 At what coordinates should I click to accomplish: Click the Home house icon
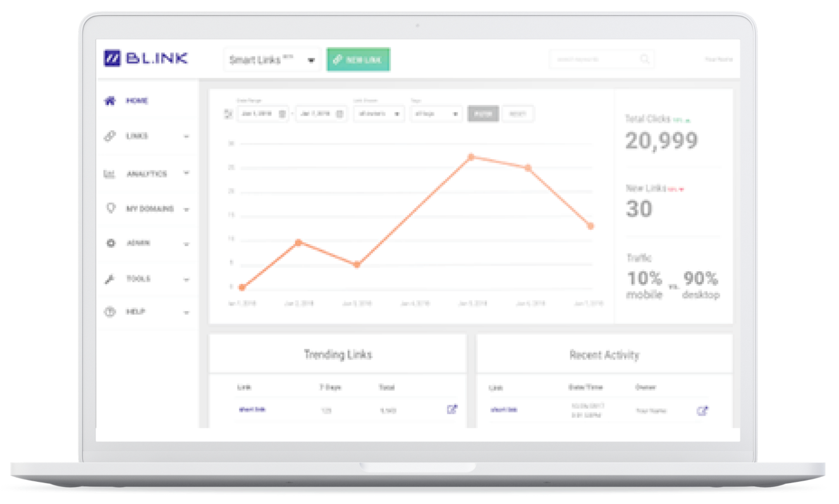point(110,101)
